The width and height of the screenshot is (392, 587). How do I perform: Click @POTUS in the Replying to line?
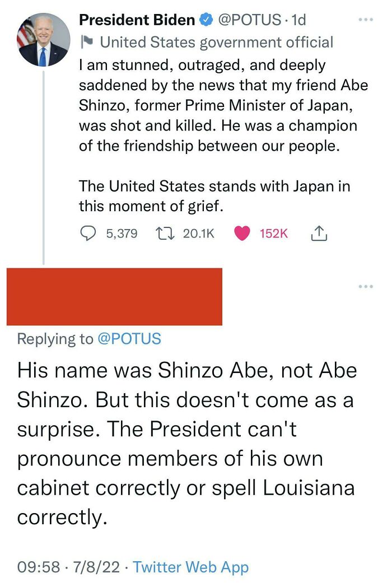[129, 339]
